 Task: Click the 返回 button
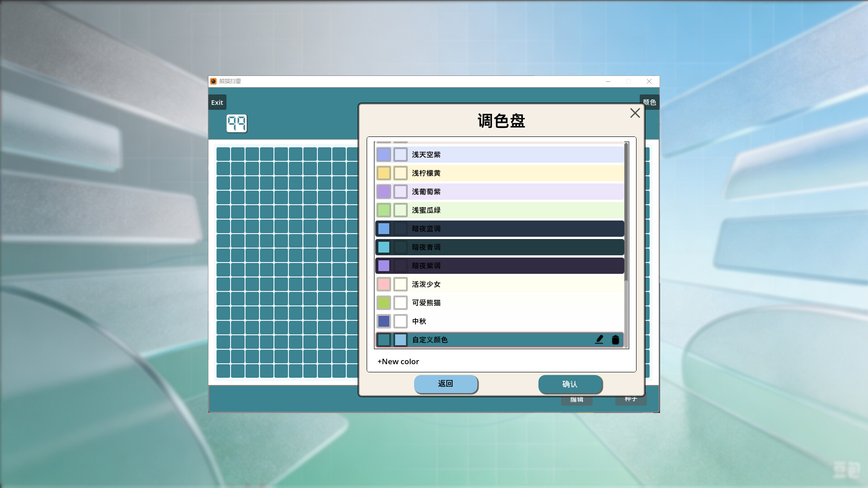[446, 384]
